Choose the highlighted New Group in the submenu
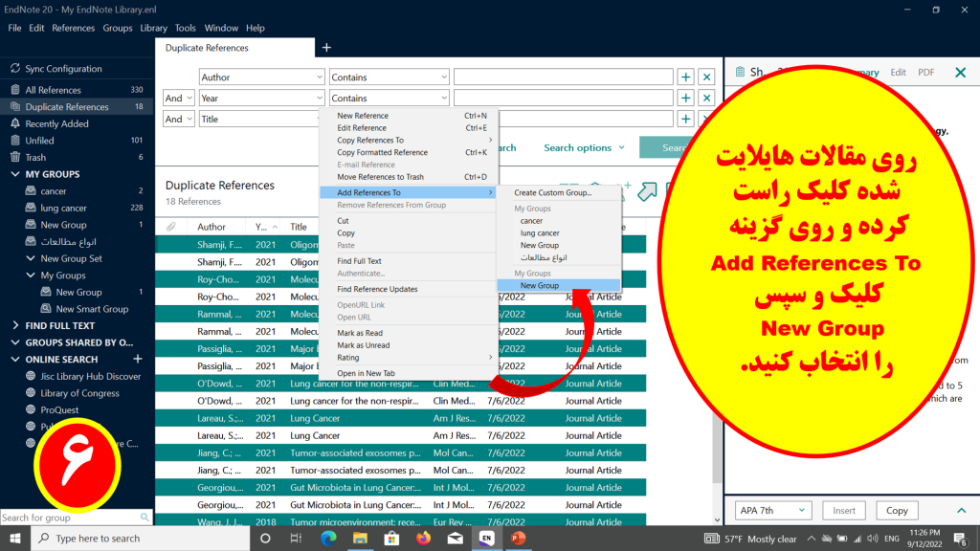Screen dimensions: 980x551 pos(559,285)
